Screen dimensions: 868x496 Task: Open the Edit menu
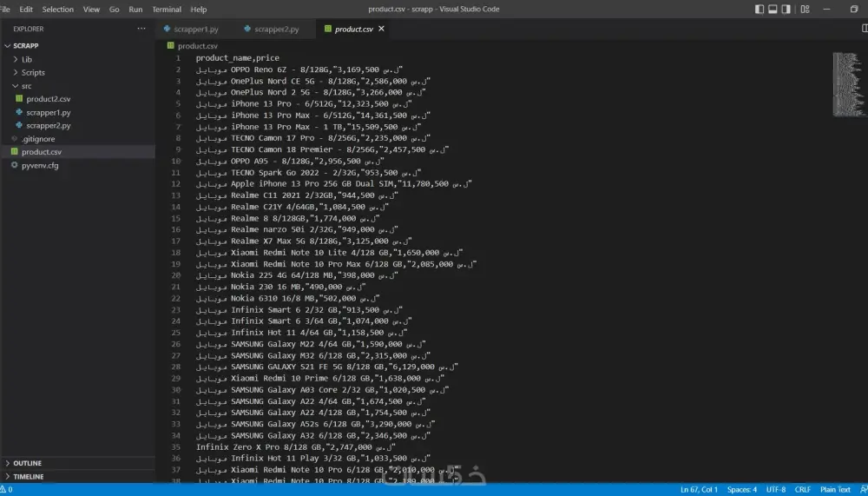26,10
